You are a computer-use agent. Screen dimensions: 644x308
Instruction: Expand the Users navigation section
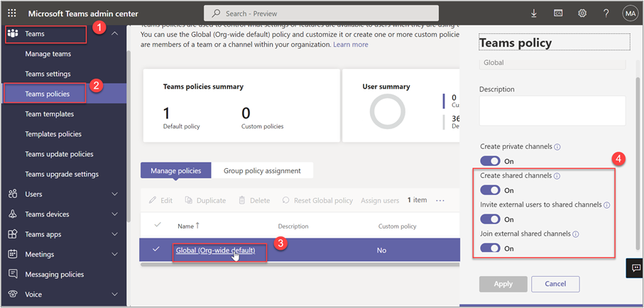pos(115,194)
